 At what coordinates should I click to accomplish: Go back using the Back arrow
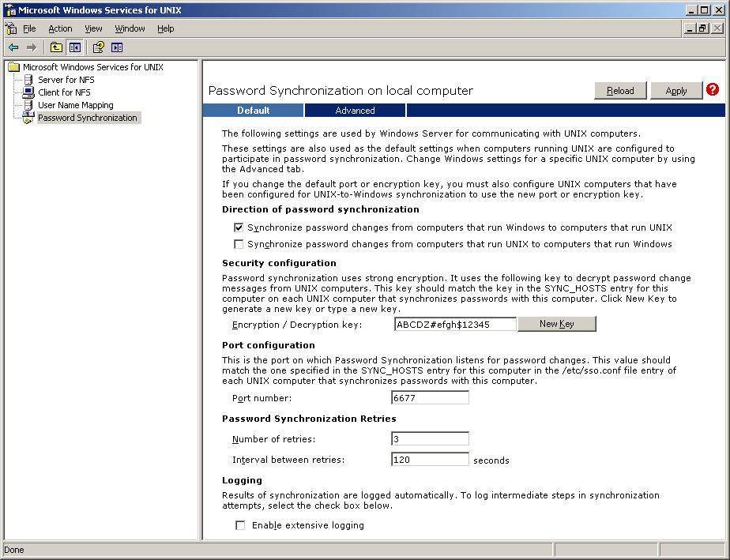tap(13, 47)
